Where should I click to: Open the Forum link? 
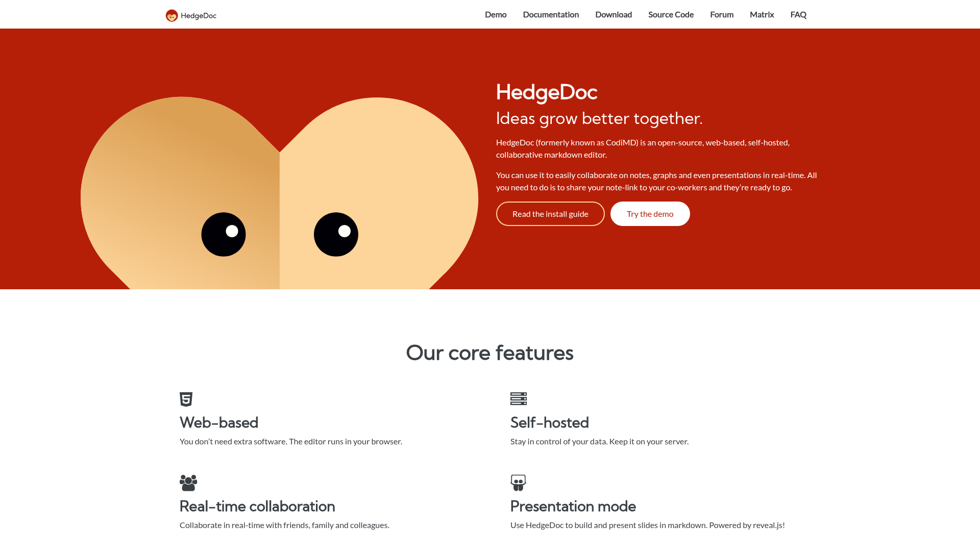[x=722, y=14]
